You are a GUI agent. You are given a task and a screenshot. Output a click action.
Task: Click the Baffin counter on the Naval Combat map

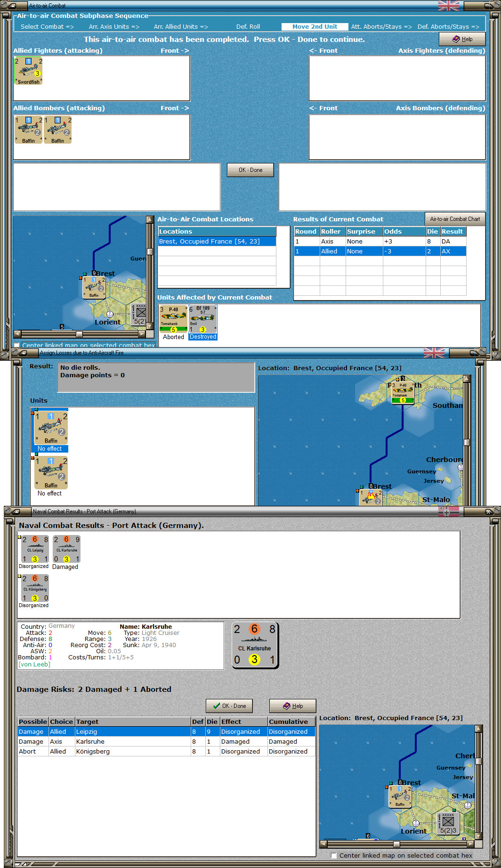[x=400, y=796]
